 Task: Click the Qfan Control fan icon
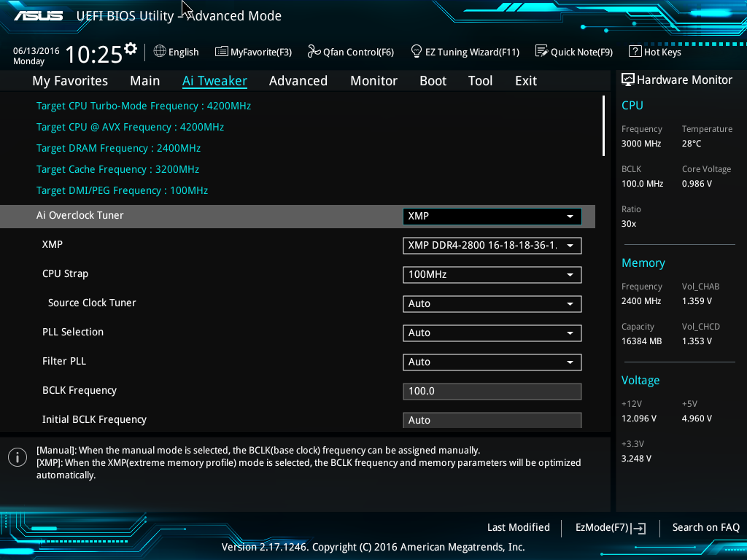click(x=314, y=51)
